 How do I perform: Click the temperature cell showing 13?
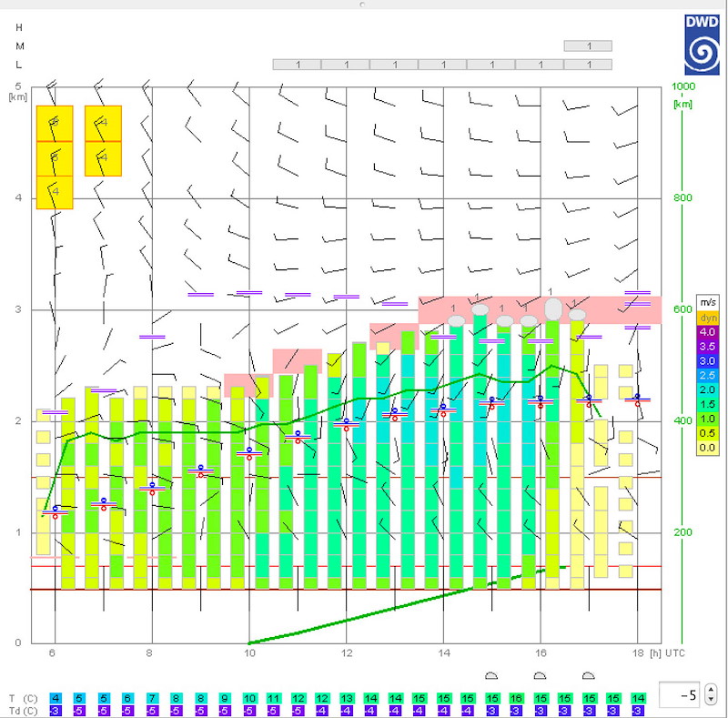coord(347,698)
